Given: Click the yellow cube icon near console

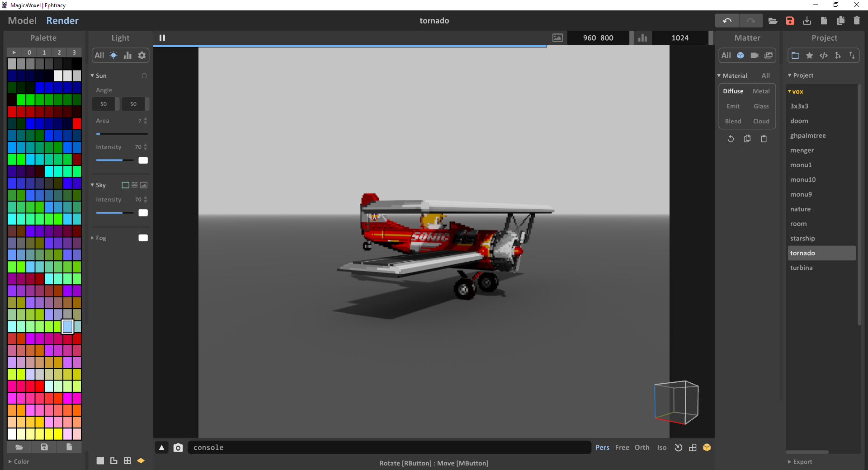Looking at the screenshot, I should click(707, 447).
